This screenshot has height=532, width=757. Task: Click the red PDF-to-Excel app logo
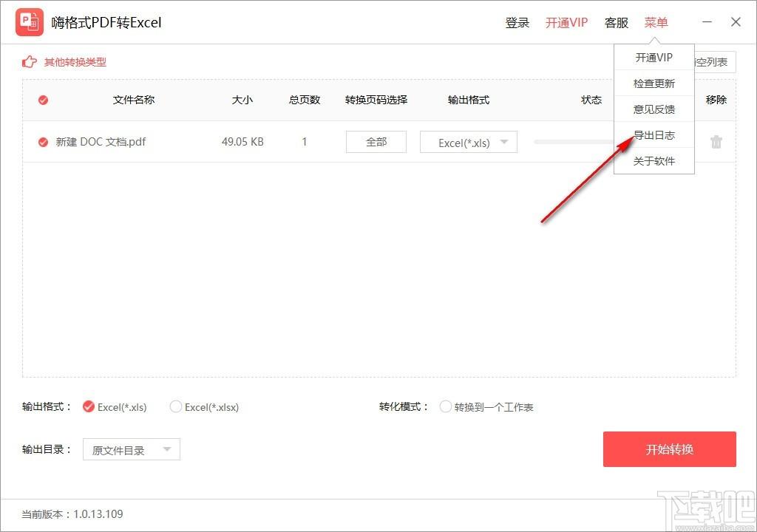(x=30, y=22)
